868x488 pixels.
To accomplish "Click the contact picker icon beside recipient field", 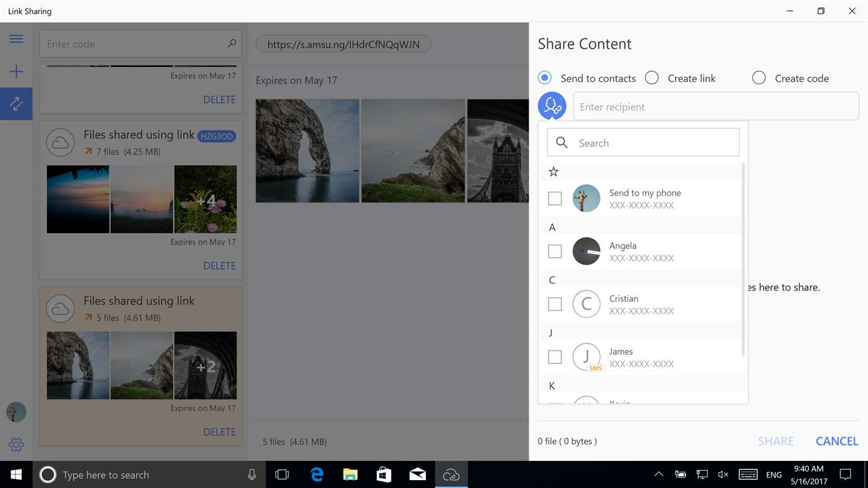I will [552, 106].
